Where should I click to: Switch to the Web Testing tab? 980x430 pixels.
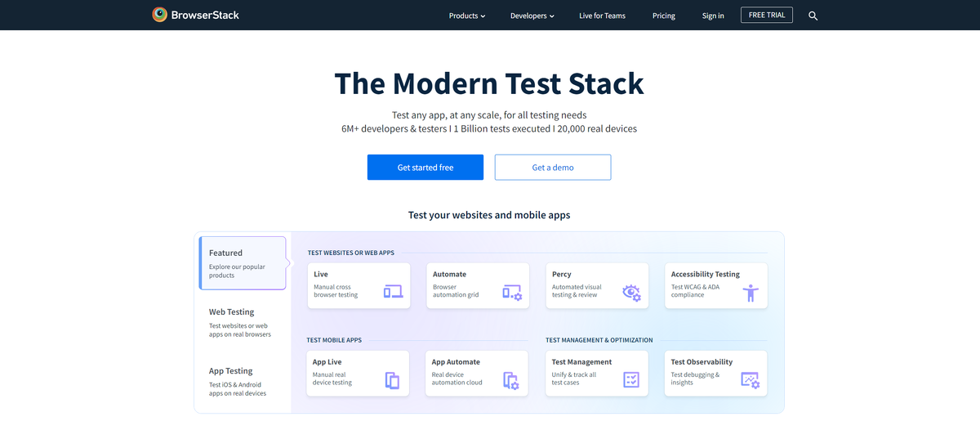coord(243,322)
